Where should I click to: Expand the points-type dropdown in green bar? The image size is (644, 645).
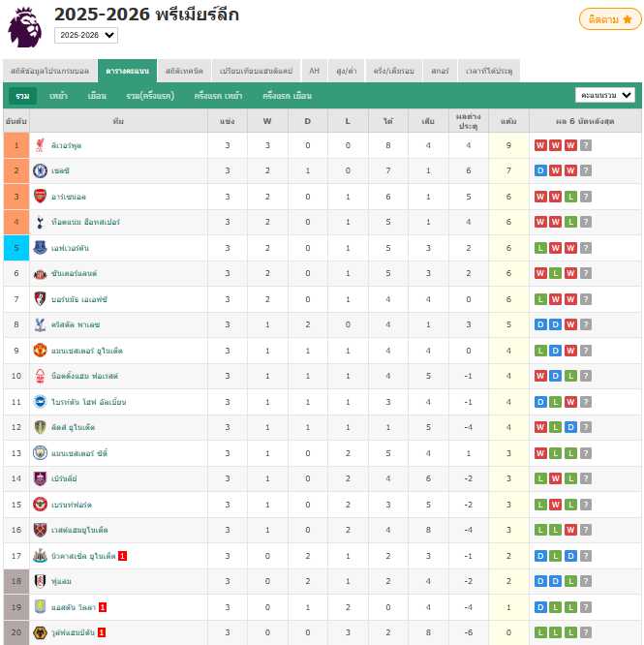click(x=605, y=96)
